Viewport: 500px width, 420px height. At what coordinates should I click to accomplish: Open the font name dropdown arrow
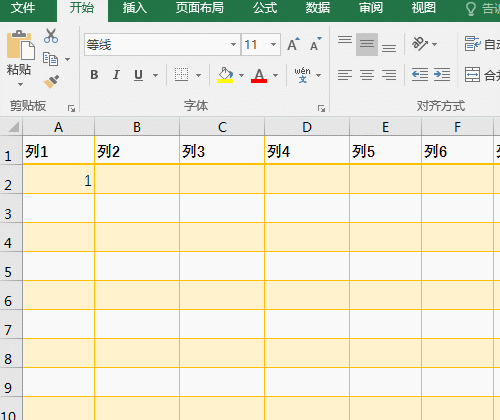click(233, 44)
